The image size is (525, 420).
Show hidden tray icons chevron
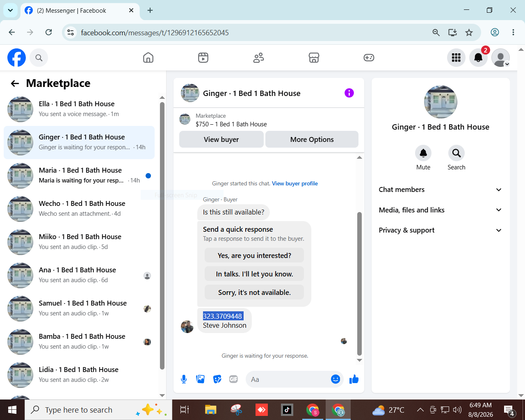coord(420,410)
